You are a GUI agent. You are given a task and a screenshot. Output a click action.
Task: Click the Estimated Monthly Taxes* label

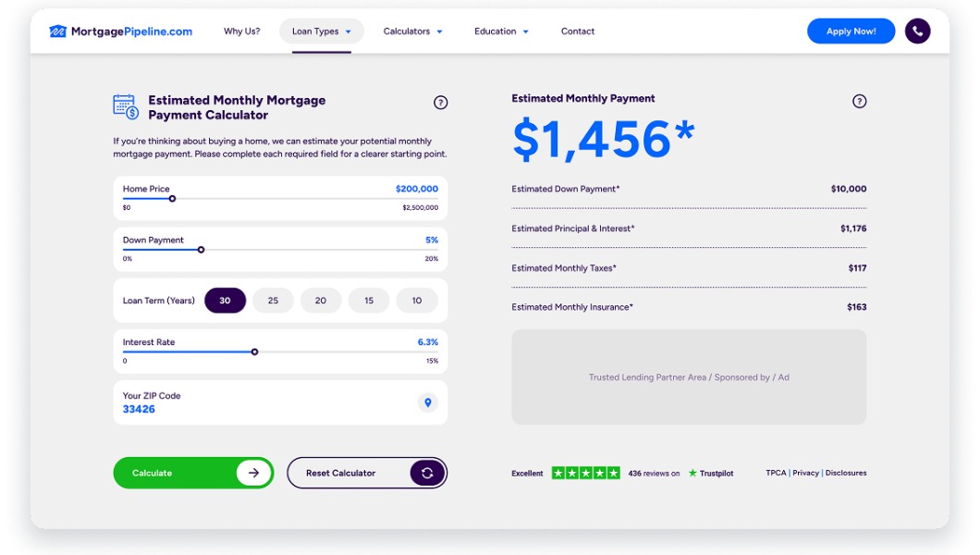click(564, 268)
